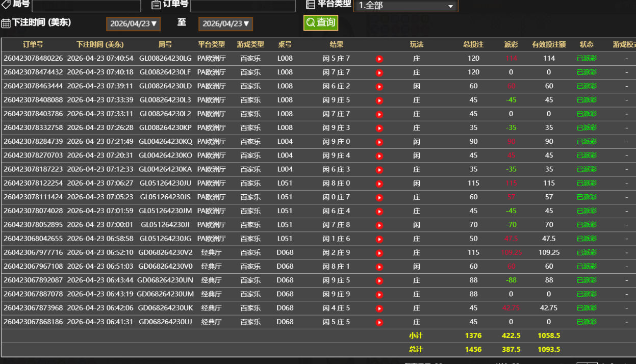This screenshot has width=636, height=364.
Task: Play replay for order 260423067873968
Action: pyautogui.click(x=379, y=308)
